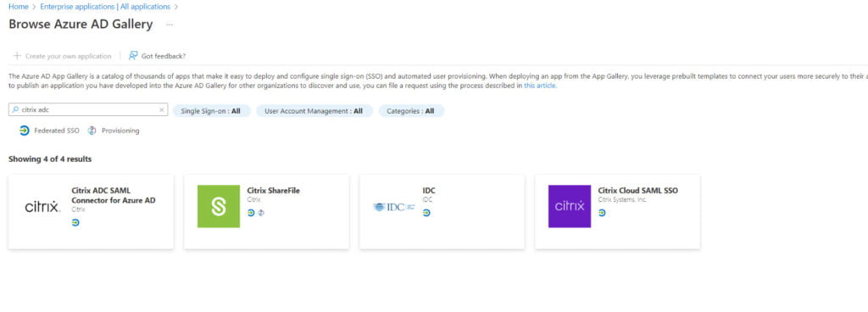The height and width of the screenshot is (312, 868).
Task: Select the Citrix ShareFile title text
Action: [274, 191]
